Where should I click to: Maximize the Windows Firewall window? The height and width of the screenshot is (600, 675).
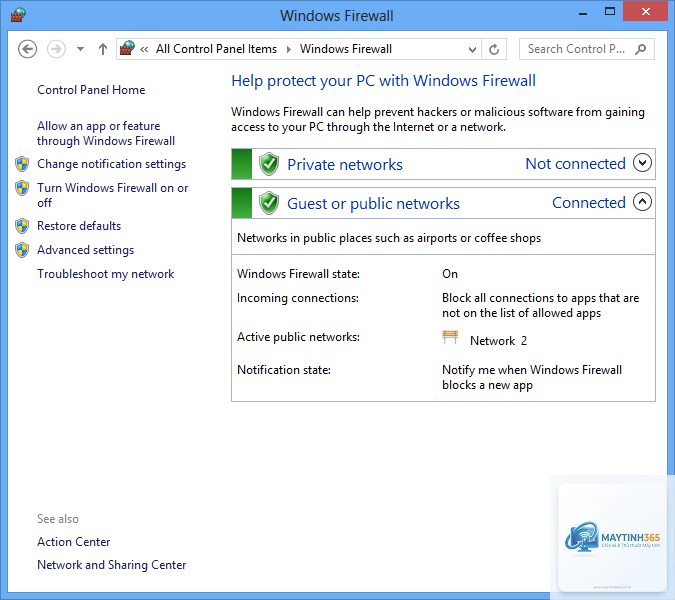coord(610,11)
